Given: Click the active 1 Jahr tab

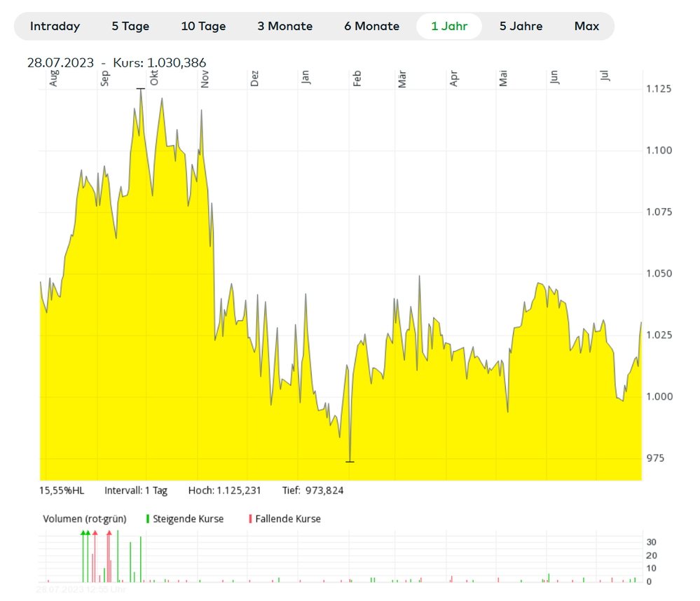Looking at the screenshot, I should pos(449,27).
